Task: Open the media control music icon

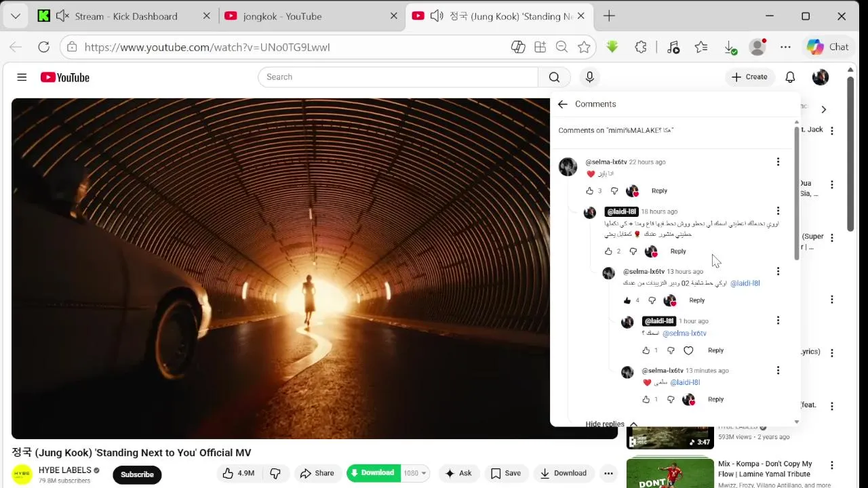Action: tap(673, 47)
